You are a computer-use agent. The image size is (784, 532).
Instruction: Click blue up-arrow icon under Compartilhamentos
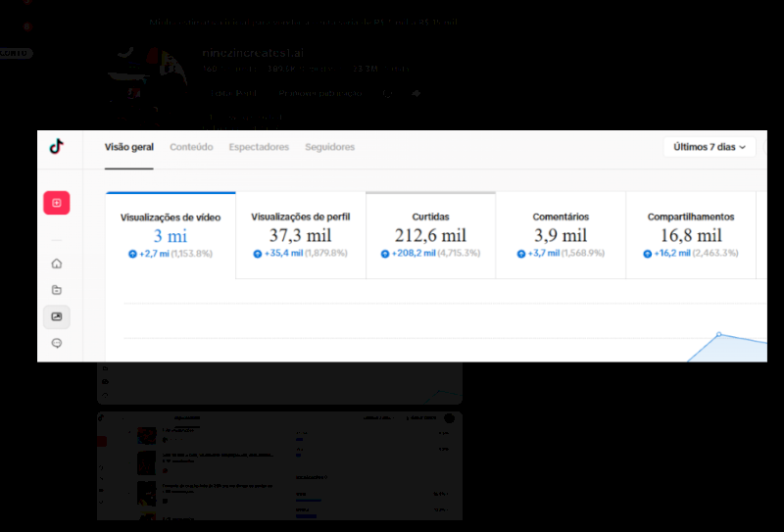coord(648,254)
